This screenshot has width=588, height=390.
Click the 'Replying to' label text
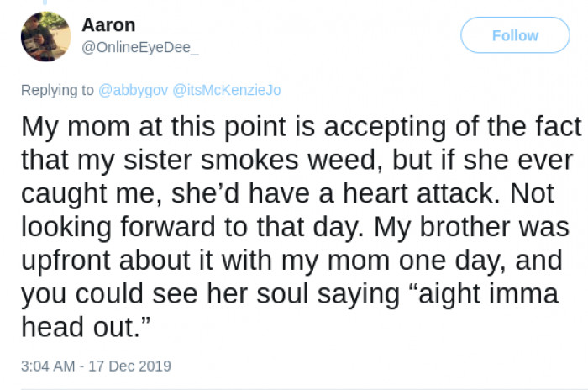click(x=57, y=90)
